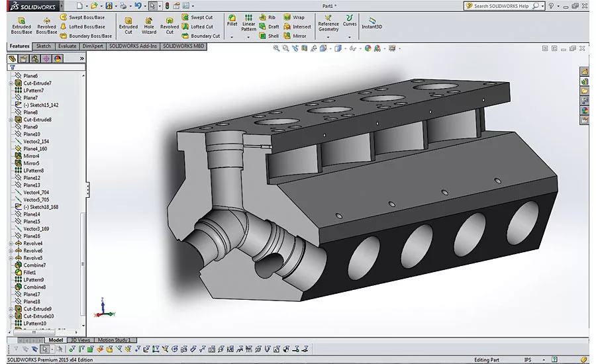Open the Fillet dropdown arrow
The image size is (596, 364).
(x=232, y=37)
